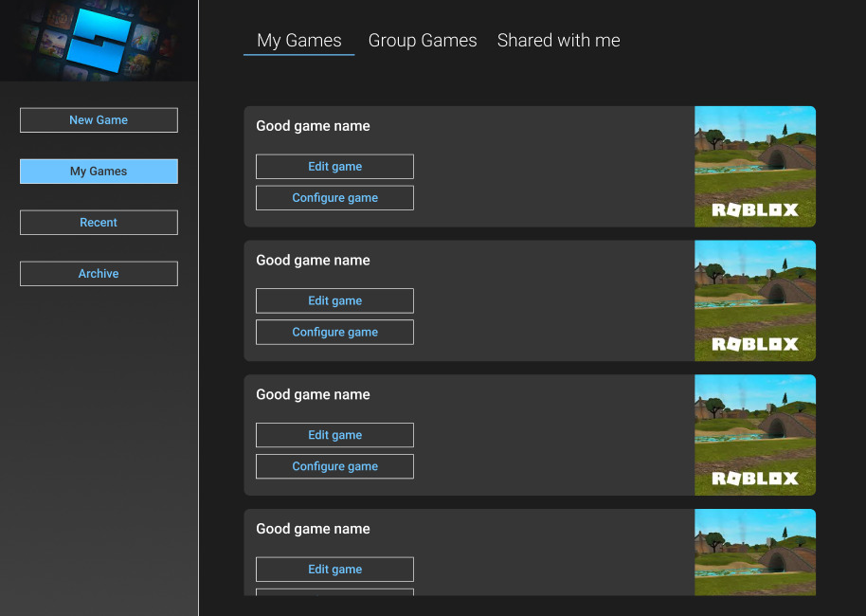Viewport: 866px width, 616px height.
Task: Select the second card's "Good game name" title
Action: click(x=314, y=261)
